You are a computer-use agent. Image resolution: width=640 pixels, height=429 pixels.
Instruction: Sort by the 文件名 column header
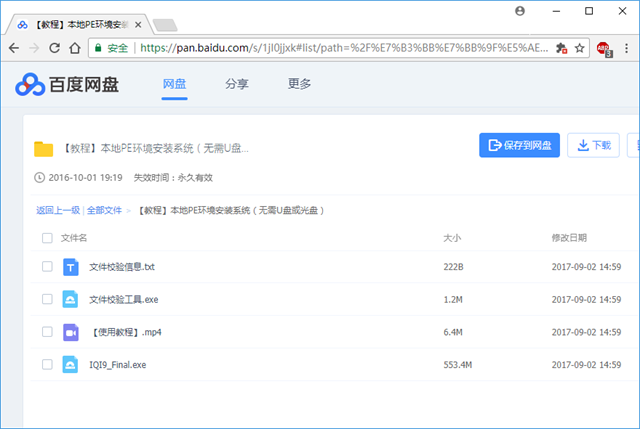(x=74, y=238)
